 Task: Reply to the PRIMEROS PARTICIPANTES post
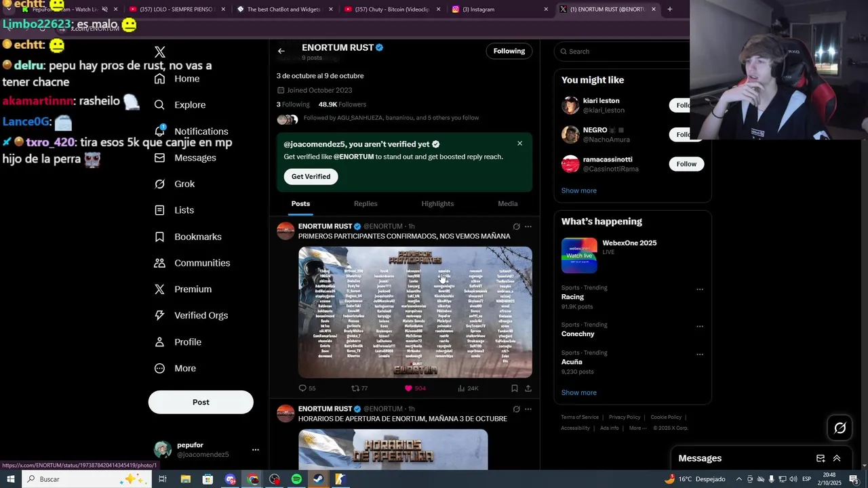(307, 388)
